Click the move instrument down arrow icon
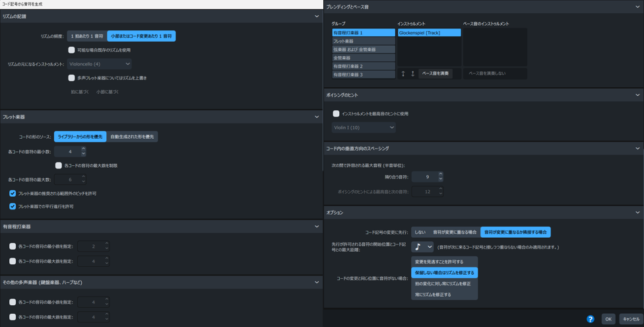Image resolution: width=644 pixels, height=327 pixels. coord(412,73)
